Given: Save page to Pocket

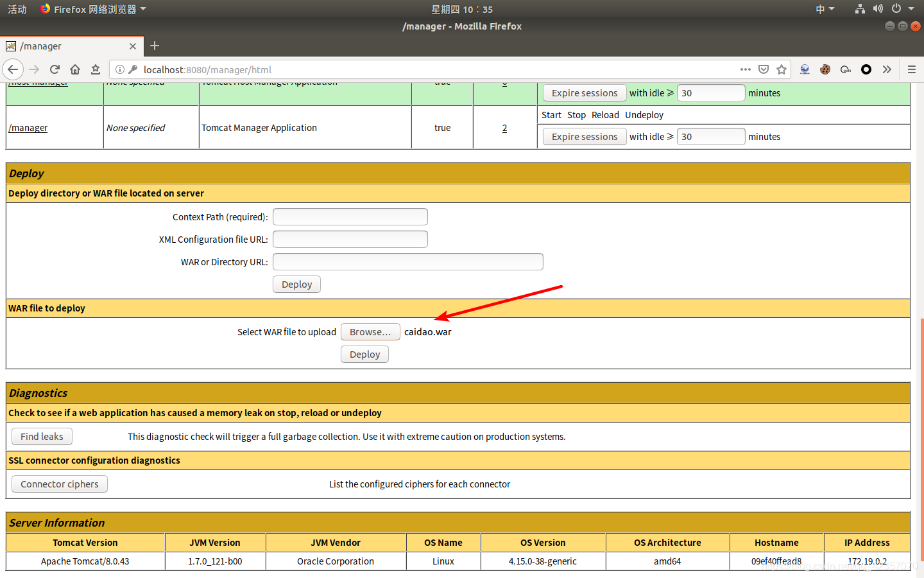Looking at the screenshot, I should (764, 69).
